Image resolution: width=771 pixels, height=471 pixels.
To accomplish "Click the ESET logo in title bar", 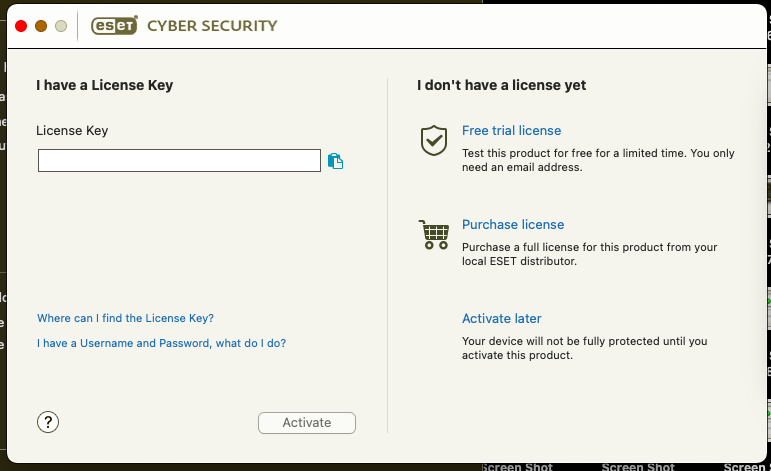I will pyautogui.click(x=114, y=26).
